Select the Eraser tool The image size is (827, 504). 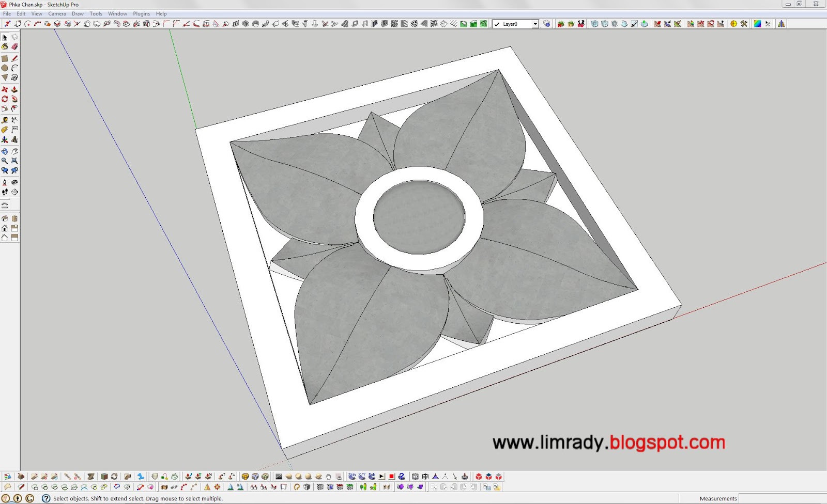pos(14,46)
